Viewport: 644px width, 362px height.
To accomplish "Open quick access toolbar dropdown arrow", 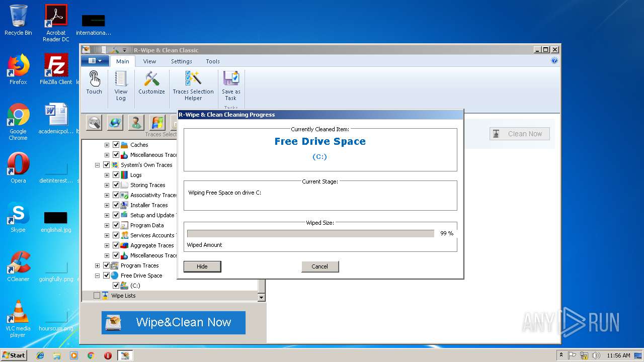I will (124, 50).
